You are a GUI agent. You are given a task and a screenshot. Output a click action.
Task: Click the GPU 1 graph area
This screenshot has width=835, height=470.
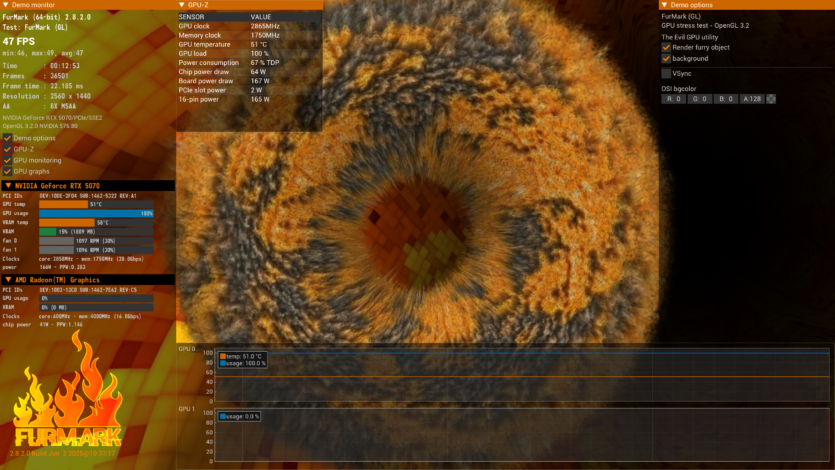click(x=522, y=435)
